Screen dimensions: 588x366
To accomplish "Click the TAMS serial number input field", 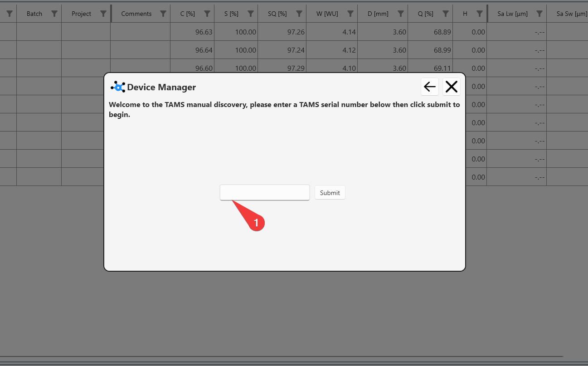I will (x=264, y=192).
